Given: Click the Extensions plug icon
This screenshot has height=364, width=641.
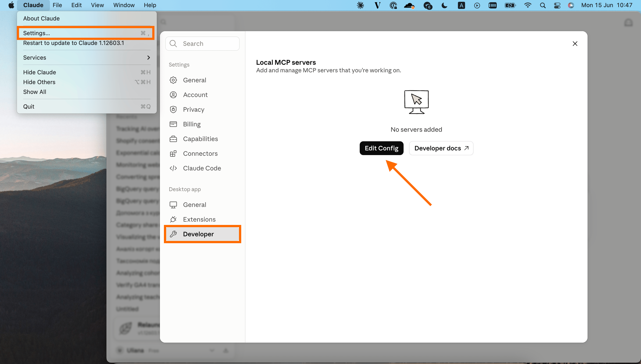Looking at the screenshot, I should 173,219.
